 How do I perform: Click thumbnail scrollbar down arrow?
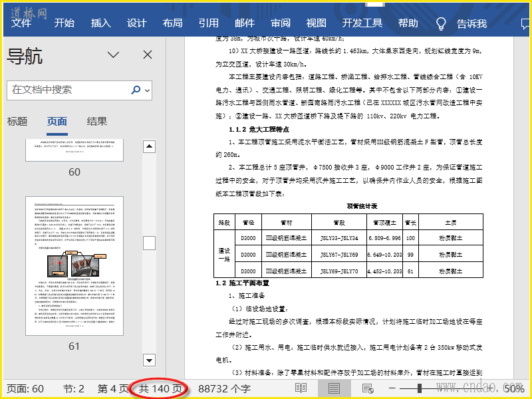pyautogui.click(x=149, y=360)
